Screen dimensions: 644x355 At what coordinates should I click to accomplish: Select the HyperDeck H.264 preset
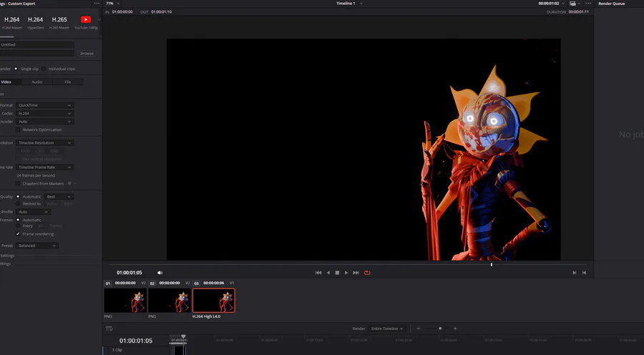(x=35, y=23)
